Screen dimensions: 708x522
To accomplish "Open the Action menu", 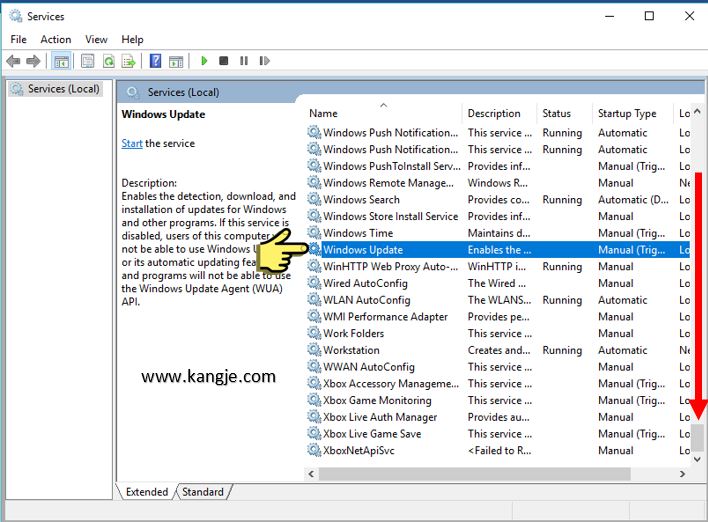I will click(56, 39).
